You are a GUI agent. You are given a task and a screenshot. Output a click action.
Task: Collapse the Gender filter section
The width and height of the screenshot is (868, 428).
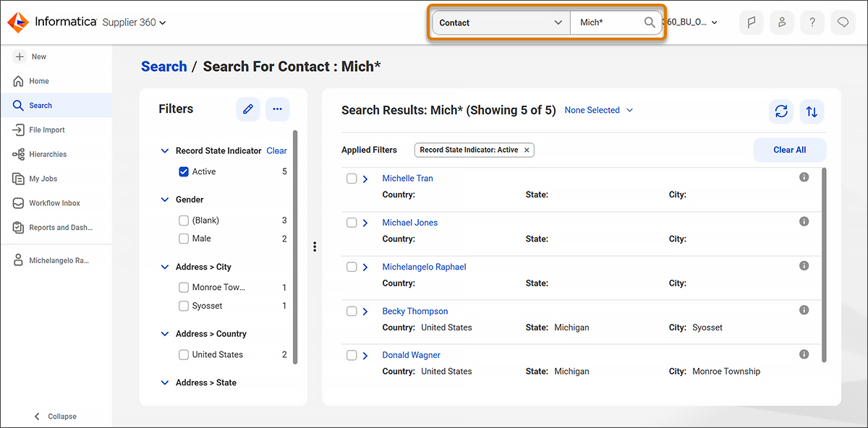pyautogui.click(x=164, y=200)
